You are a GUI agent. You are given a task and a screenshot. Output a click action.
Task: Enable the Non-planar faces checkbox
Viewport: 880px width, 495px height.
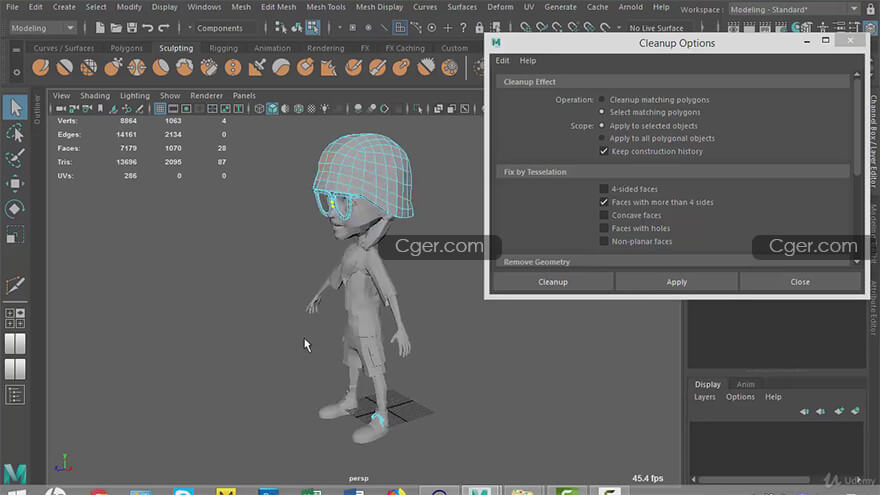604,241
